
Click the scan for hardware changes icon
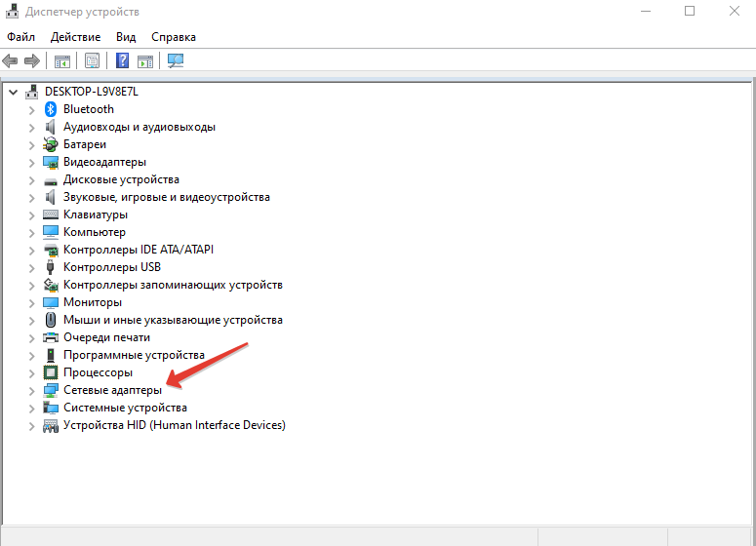coord(176,61)
